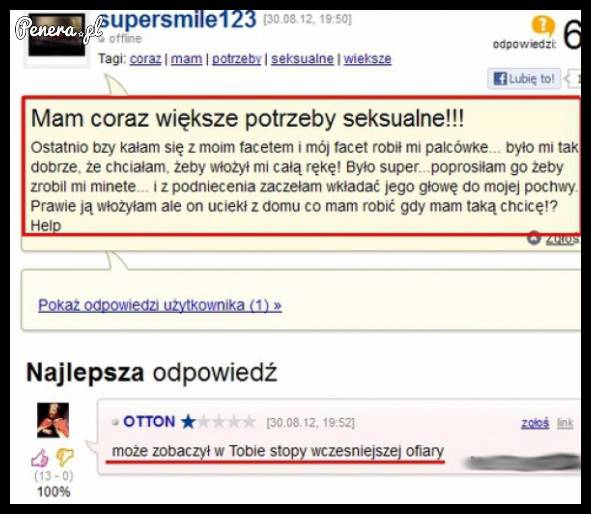
Task: Select the 'coraz' tag
Action: (x=145, y=59)
